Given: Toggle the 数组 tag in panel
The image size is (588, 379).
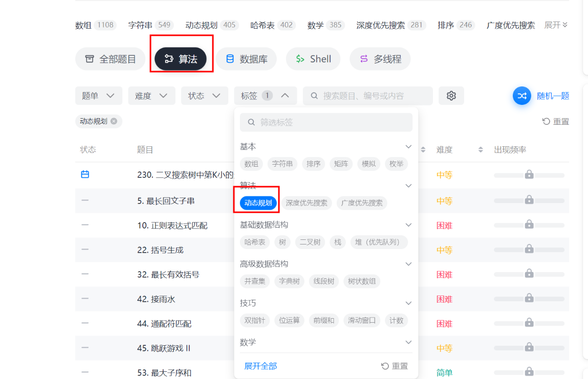Looking at the screenshot, I should point(251,164).
